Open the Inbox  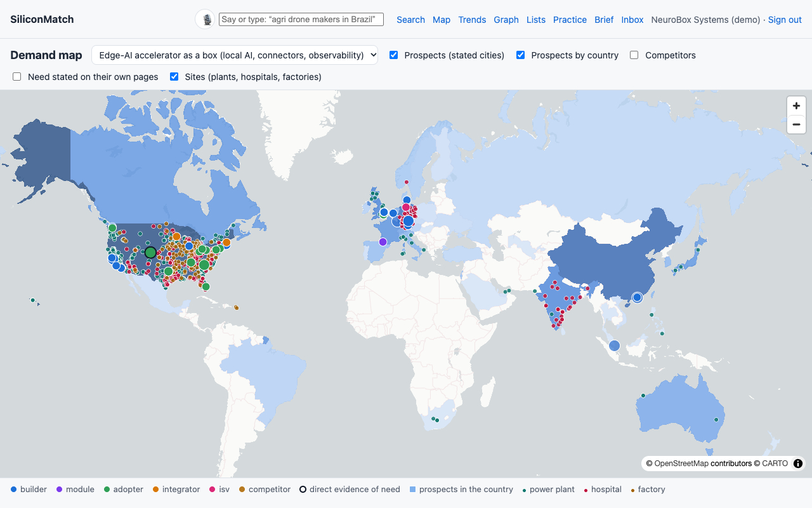(632, 20)
